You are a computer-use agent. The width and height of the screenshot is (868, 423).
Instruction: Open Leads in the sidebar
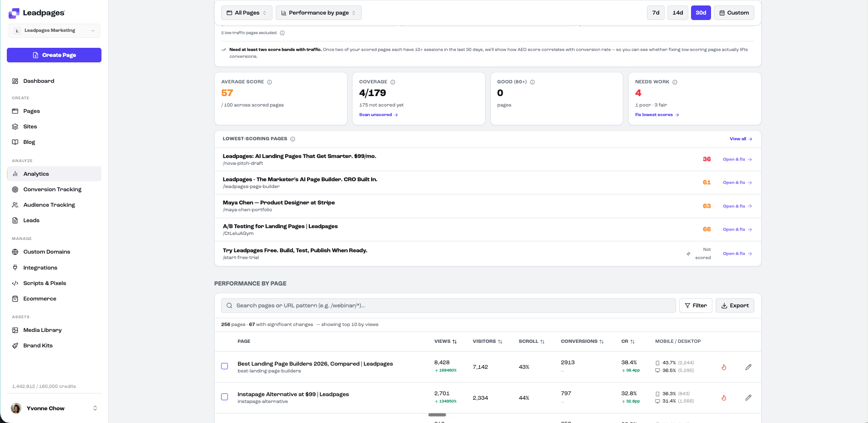(54, 220)
